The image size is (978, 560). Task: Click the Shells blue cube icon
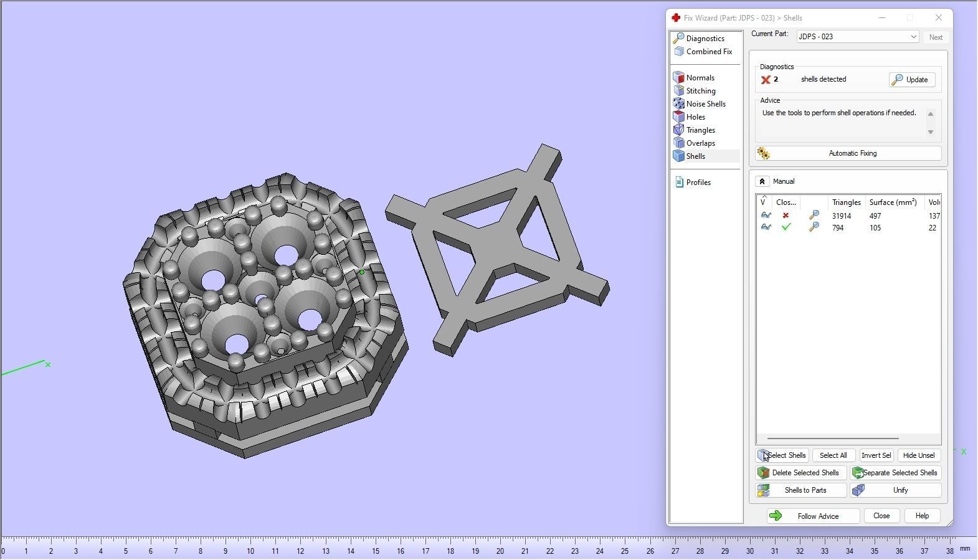point(679,156)
